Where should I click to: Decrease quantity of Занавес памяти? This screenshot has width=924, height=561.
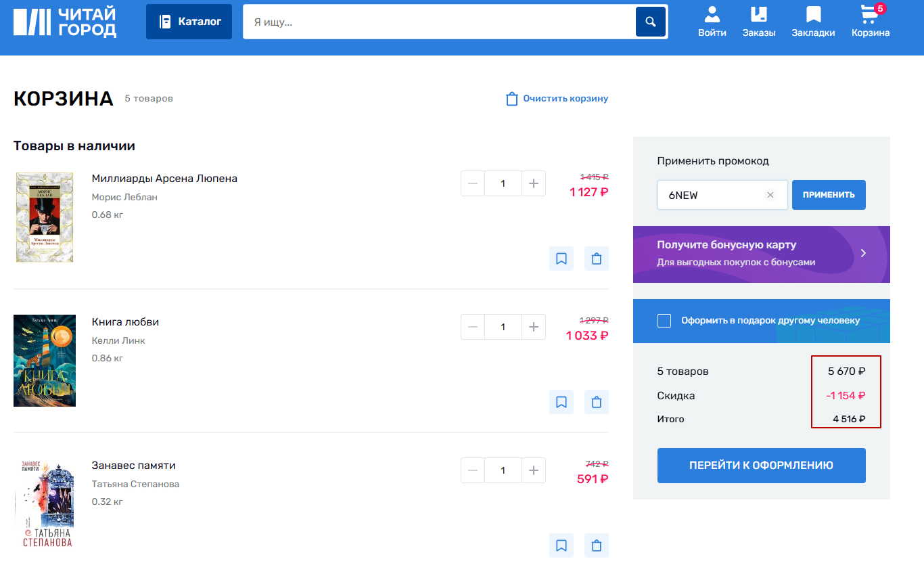click(x=473, y=470)
